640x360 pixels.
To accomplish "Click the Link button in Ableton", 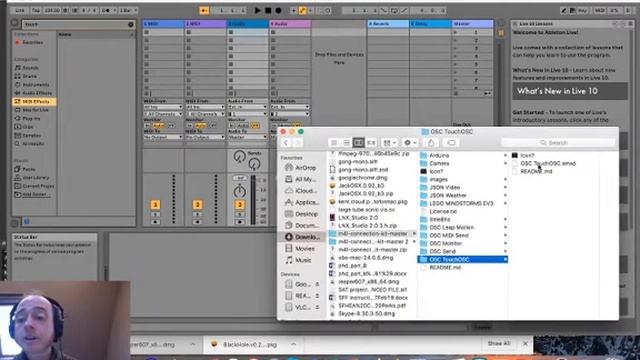I will point(20,10).
